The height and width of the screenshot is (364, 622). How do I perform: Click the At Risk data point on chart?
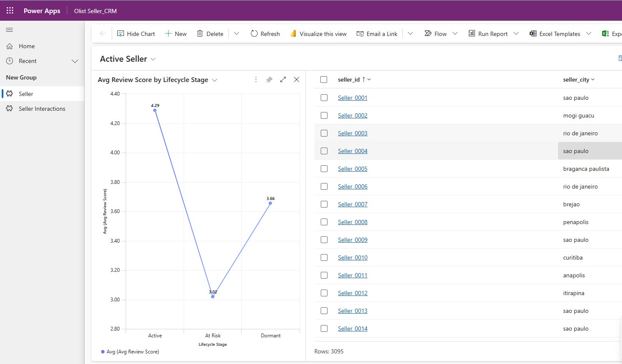[x=213, y=297]
